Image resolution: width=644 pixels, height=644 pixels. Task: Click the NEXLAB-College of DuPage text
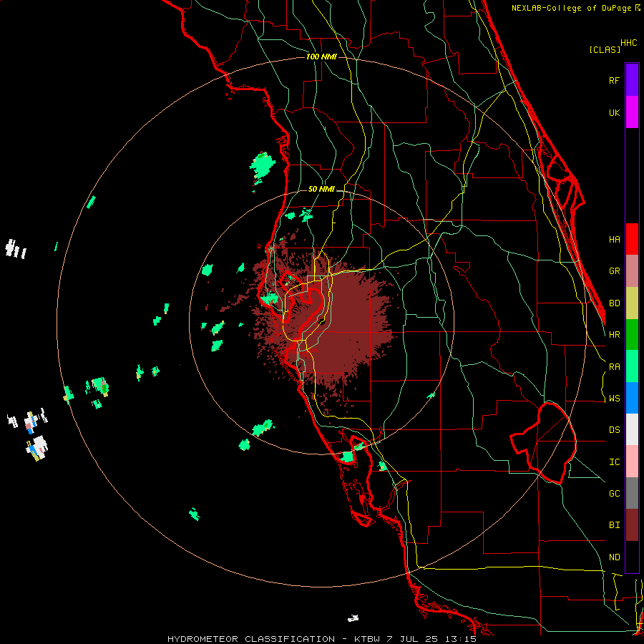[572, 8]
